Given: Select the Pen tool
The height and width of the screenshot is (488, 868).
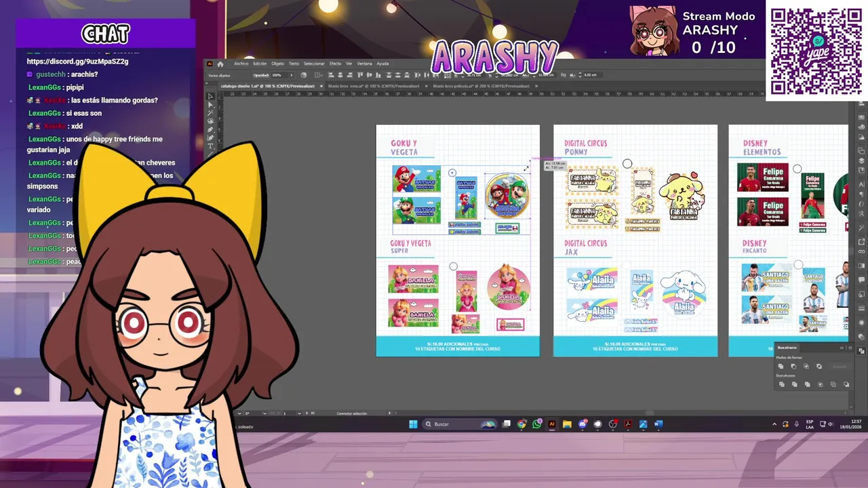Looking at the screenshot, I should tap(210, 129).
